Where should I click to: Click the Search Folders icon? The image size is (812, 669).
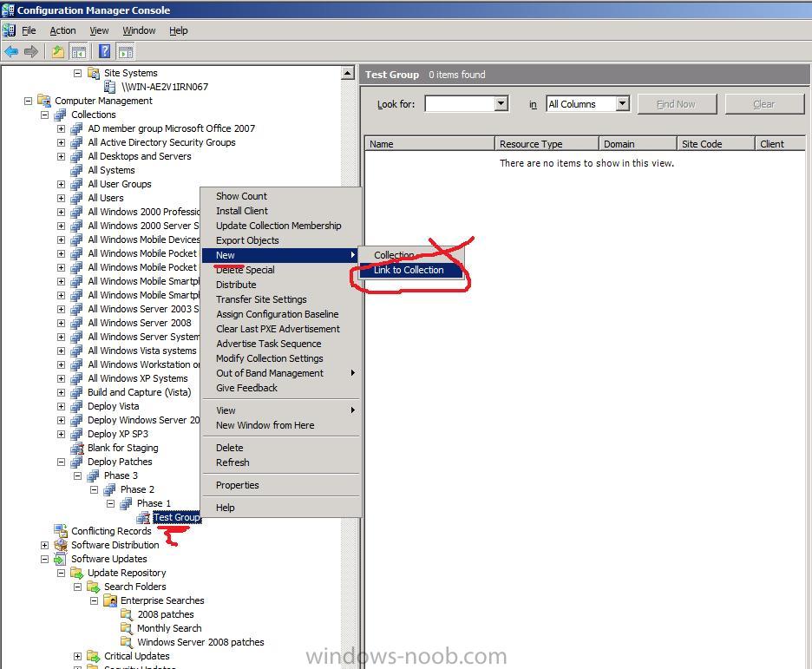(x=93, y=587)
